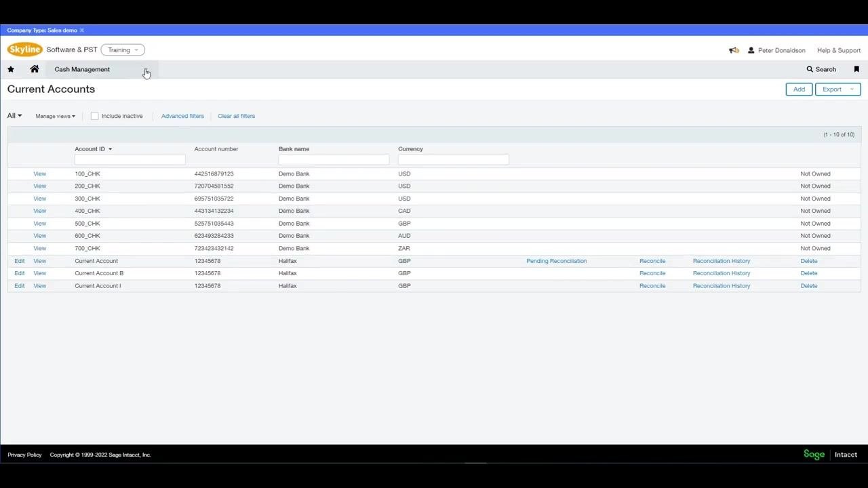Click the Account number column header

[x=216, y=149]
